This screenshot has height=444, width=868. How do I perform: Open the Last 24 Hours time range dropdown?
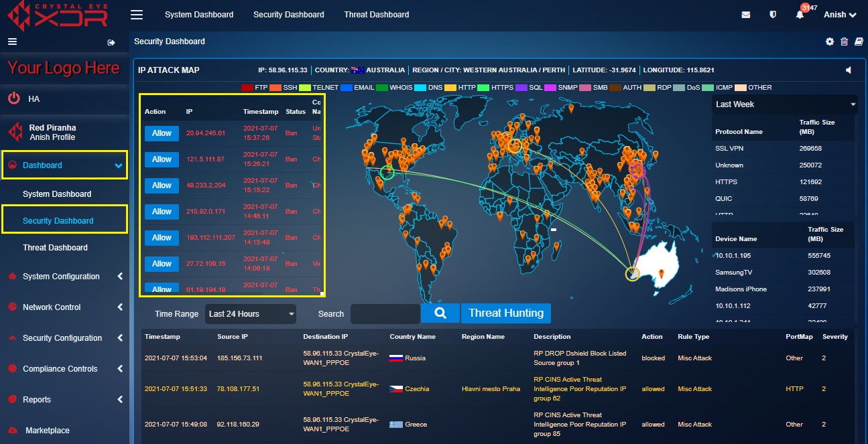click(x=251, y=313)
